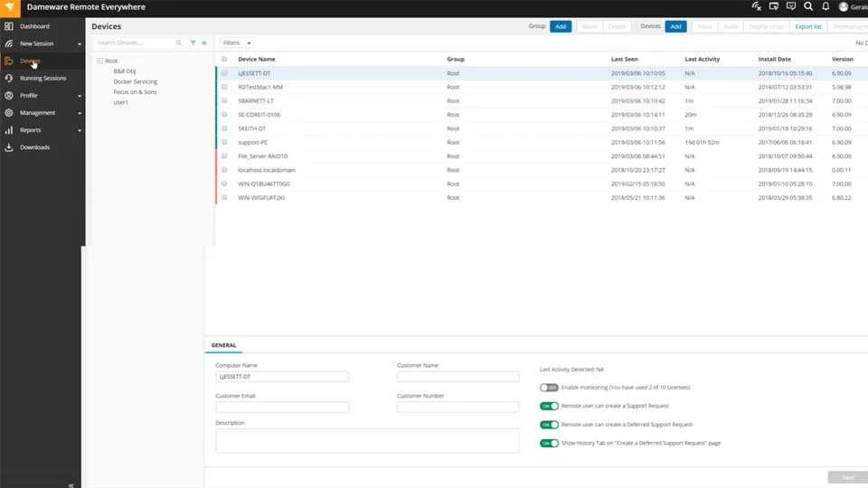Click the disconnected signal icon in top bar

tap(756, 6)
